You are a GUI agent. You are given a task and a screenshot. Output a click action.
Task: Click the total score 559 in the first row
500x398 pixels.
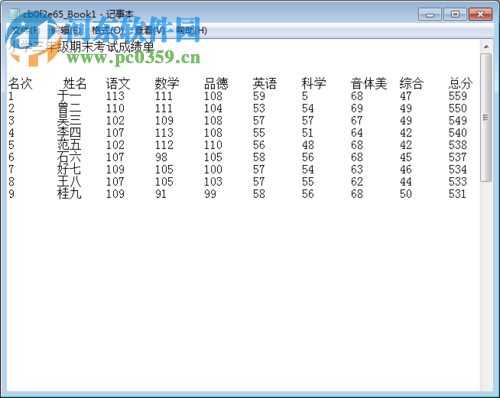tap(458, 96)
